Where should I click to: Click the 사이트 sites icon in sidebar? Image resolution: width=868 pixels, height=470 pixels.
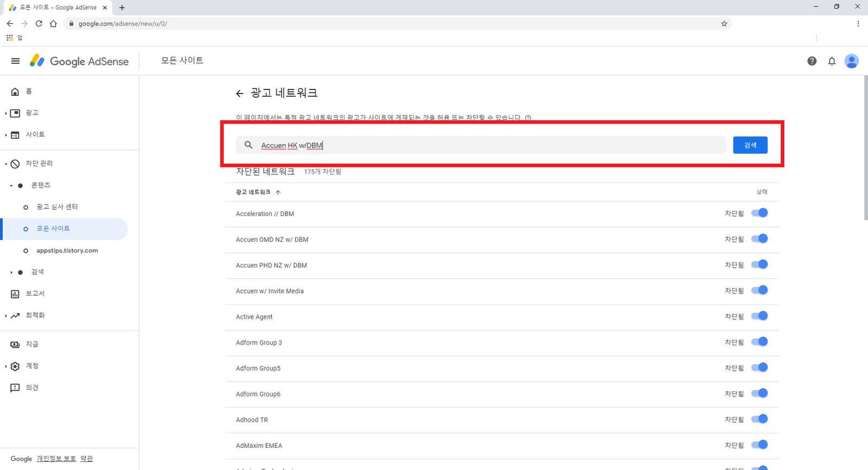[15, 135]
